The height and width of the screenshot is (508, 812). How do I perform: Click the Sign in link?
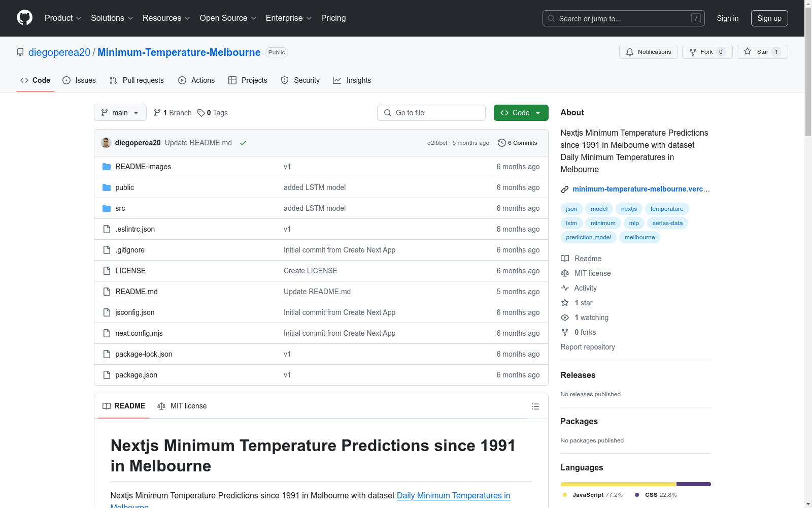coord(728,18)
